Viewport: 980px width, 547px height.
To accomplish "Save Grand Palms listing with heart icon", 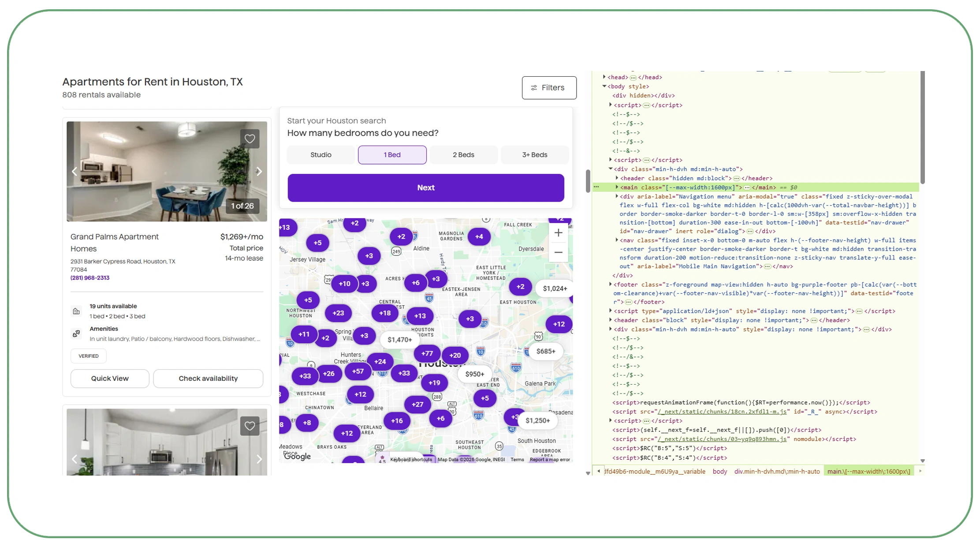I will tap(250, 139).
